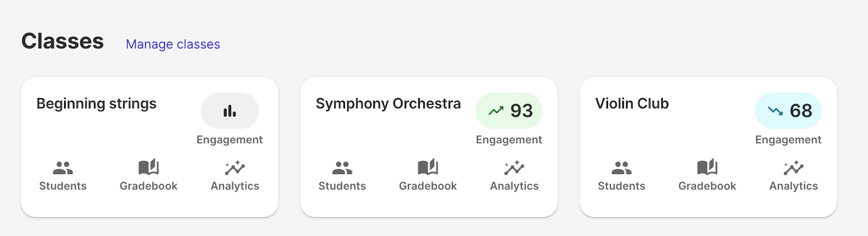The height and width of the screenshot is (236, 868).
Task: Click Students icon in Symphony Orchestra card
Action: click(342, 168)
